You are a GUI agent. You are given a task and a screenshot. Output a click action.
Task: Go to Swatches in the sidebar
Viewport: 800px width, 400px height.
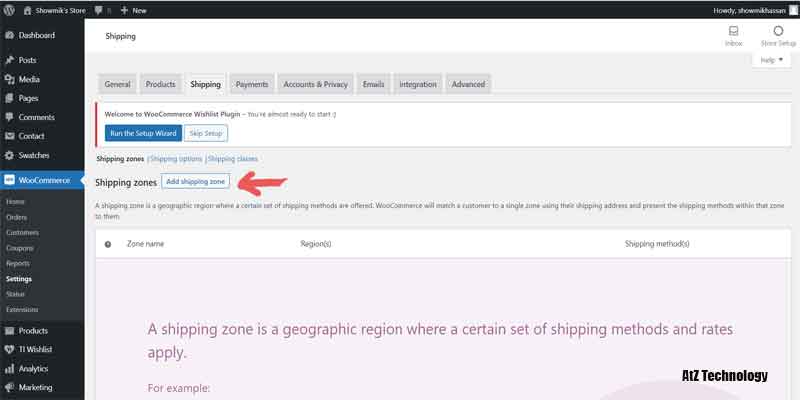pos(35,155)
